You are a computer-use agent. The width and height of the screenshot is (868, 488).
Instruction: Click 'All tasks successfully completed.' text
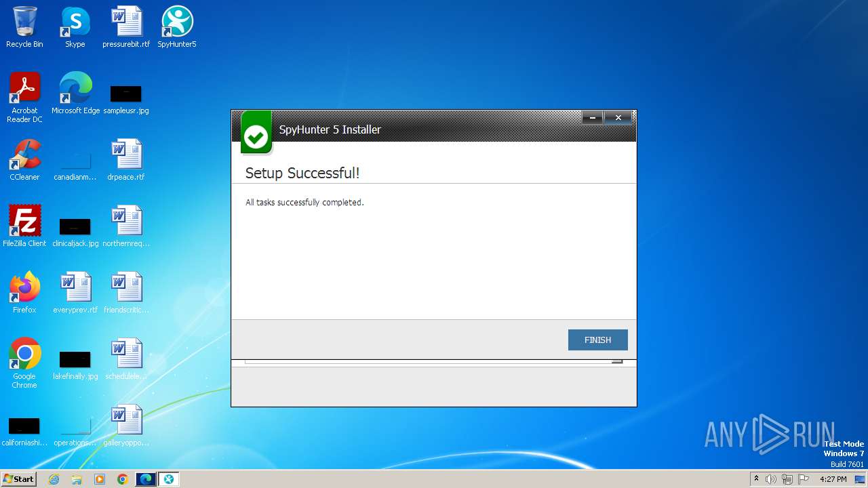pyautogui.click(x=304, y=202)
